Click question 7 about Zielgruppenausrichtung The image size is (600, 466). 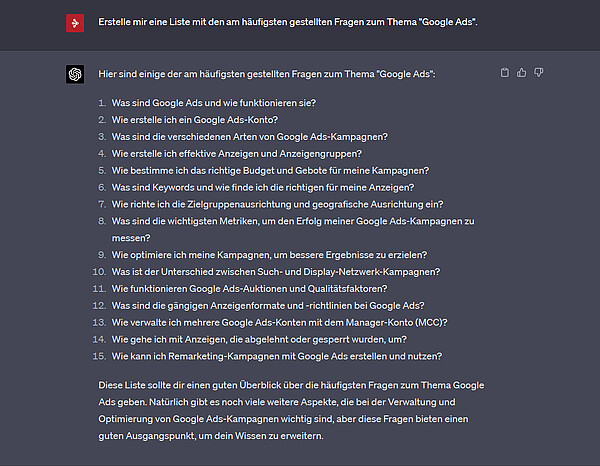(277, 204)
